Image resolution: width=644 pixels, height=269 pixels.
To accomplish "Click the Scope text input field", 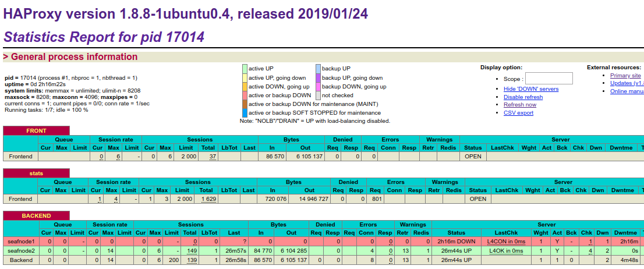I will pyautogui.click(x=549, y=79).
